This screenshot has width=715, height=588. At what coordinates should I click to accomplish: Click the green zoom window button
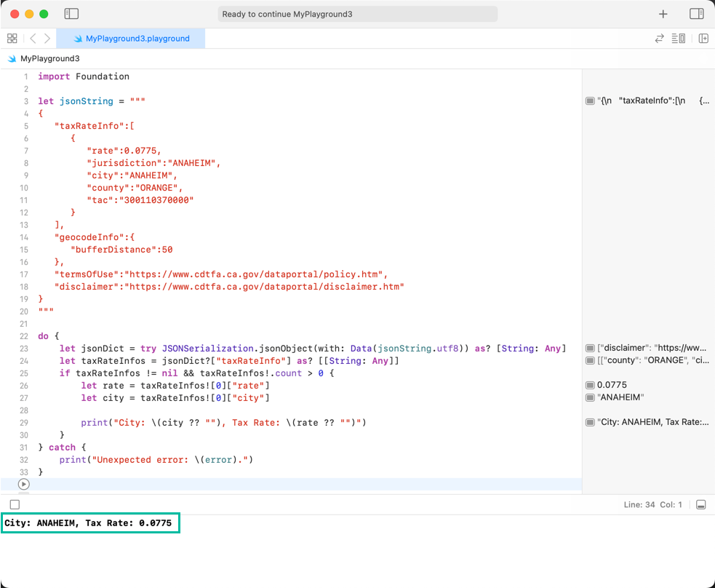click(44, 14)
